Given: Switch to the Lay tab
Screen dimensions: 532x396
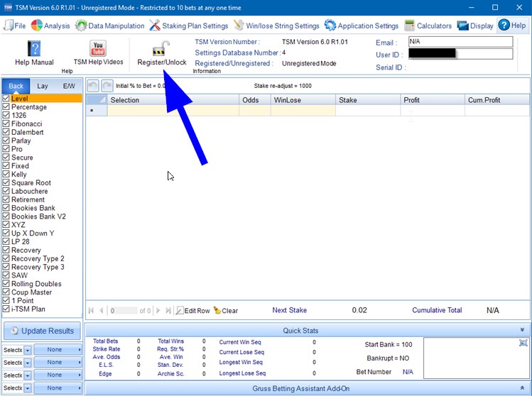Looking at the screenshot, I should tap(43, 86).
